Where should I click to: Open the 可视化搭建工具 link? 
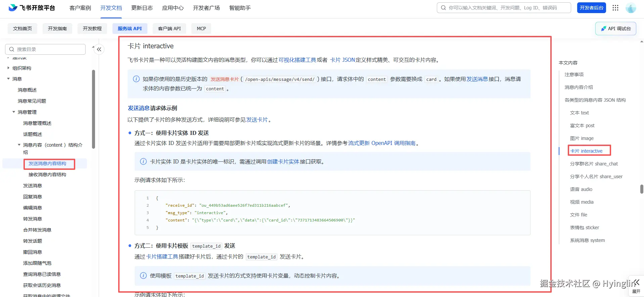[297, 60]
